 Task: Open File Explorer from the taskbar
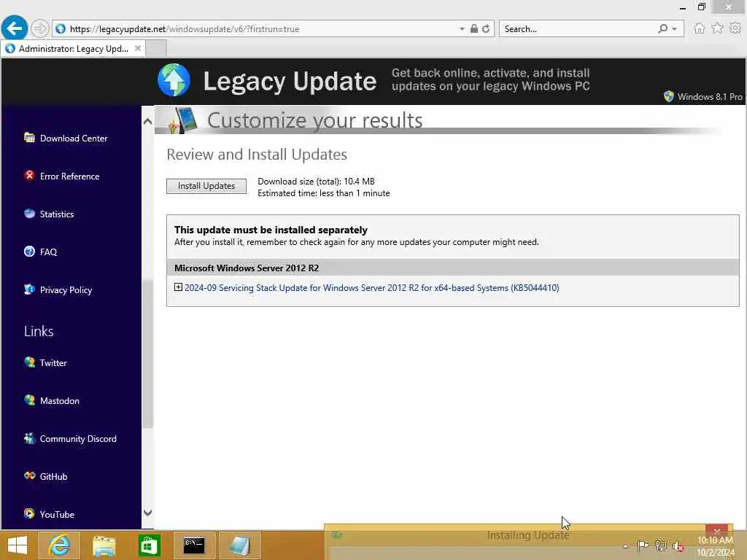pos(104,545)
